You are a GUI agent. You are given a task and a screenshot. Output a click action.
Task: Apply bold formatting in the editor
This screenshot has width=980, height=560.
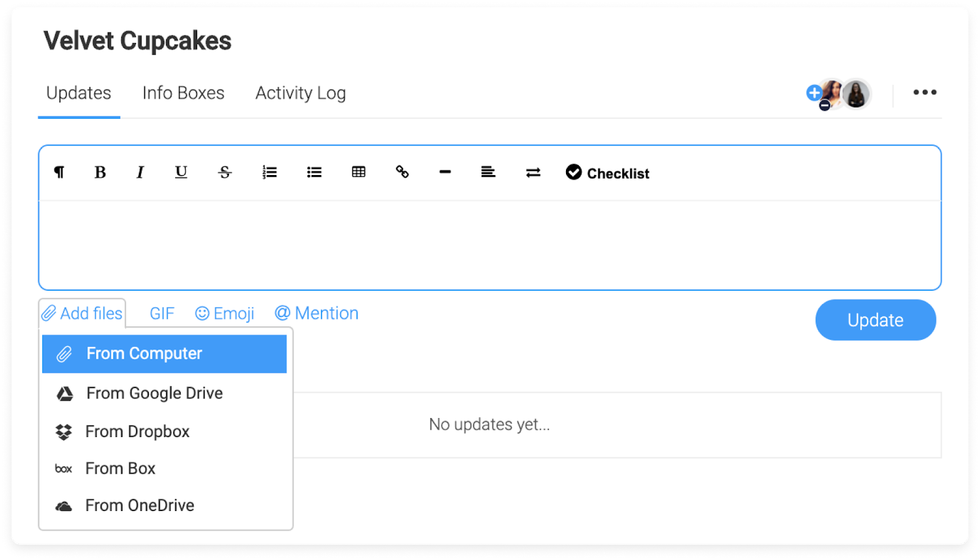pos(99,172)
